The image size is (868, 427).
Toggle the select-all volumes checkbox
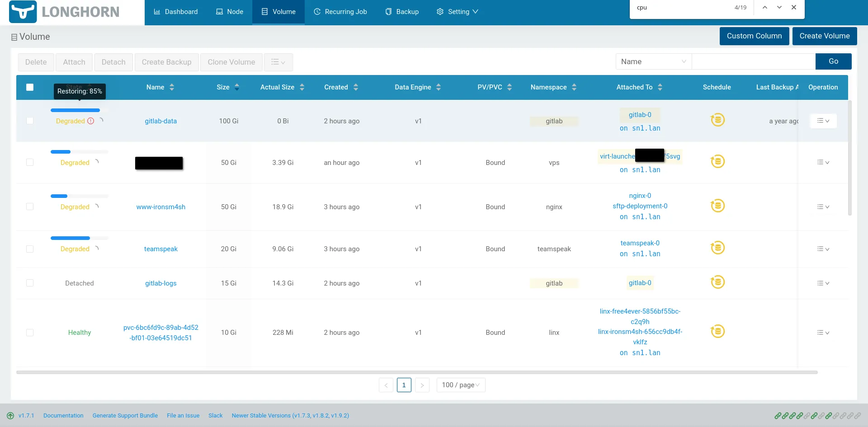pyautogui.click(x=30, y=87)
